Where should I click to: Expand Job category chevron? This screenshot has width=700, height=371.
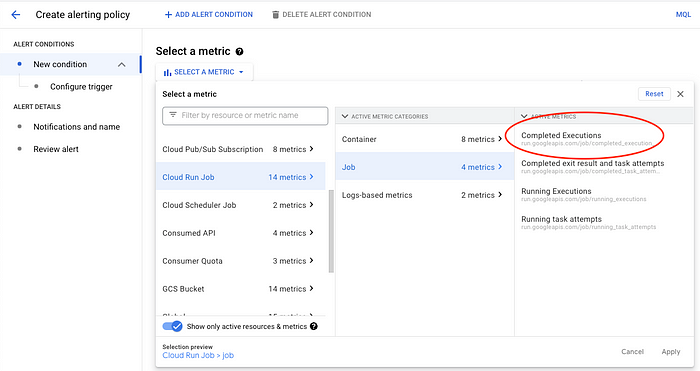coord(500,167)
